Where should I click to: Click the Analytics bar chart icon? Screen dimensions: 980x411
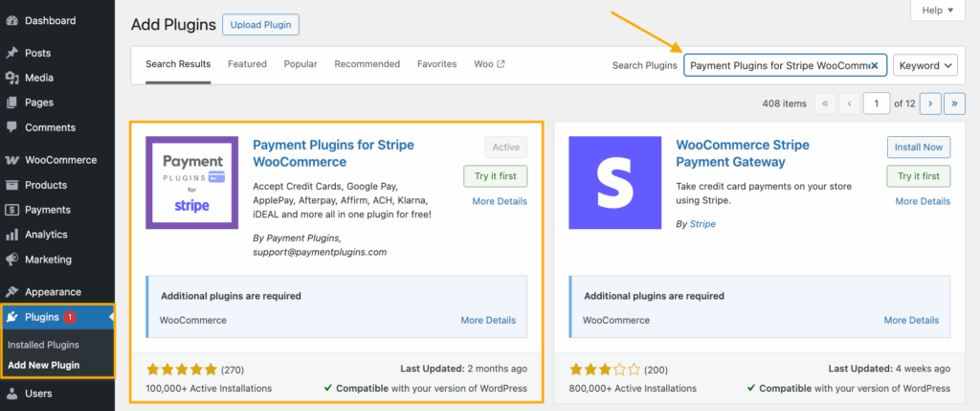(x=11, y=235)
